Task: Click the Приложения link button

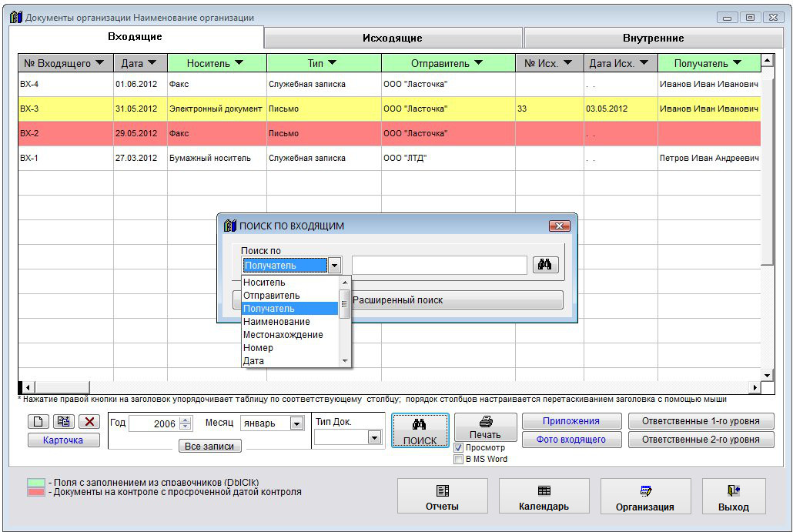Action: 570,421
